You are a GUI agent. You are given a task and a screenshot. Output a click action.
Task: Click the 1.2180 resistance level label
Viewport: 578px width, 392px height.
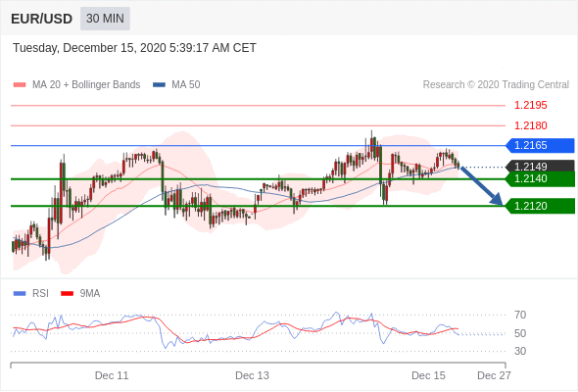(530, 125)
